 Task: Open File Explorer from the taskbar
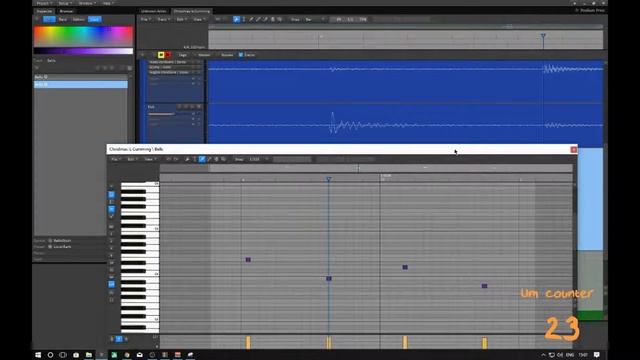point(89,355)
